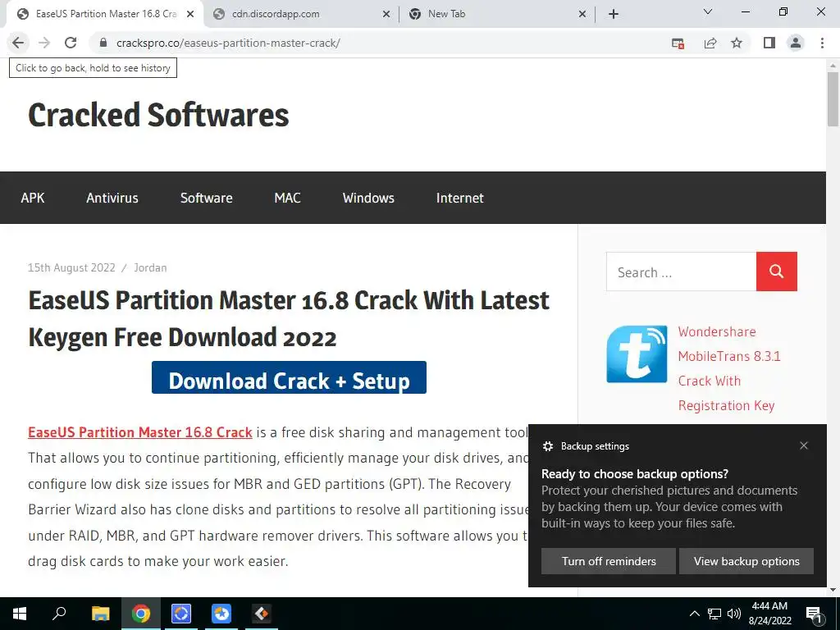Click the browser Forward arrow

click(44, 43)
